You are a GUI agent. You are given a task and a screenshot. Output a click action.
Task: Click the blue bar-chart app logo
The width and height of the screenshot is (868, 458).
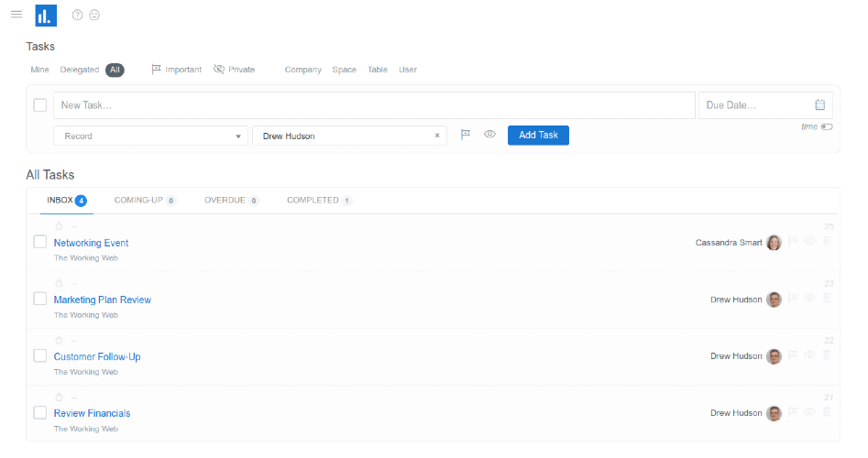click(46, 16)
